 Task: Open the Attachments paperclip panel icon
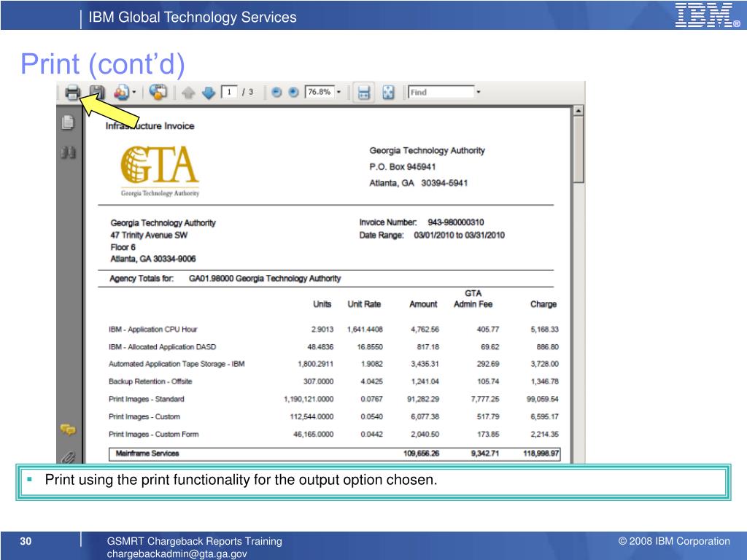tap(68, 457)
